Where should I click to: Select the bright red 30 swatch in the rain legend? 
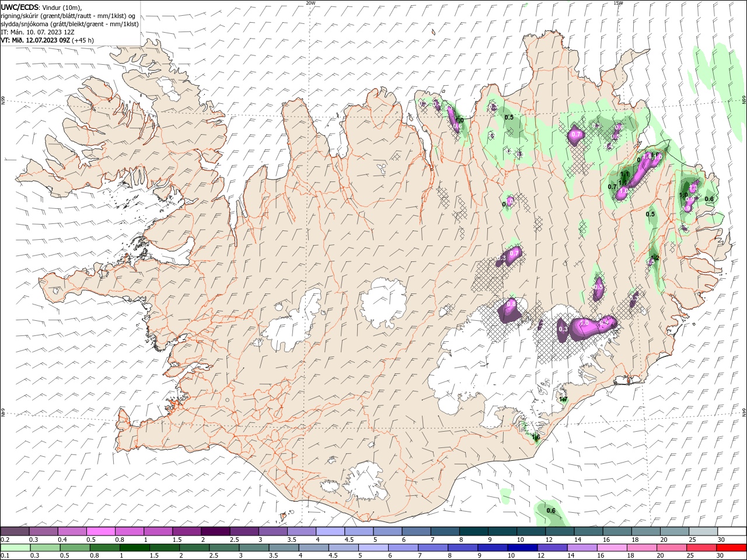tap(731, 548)
